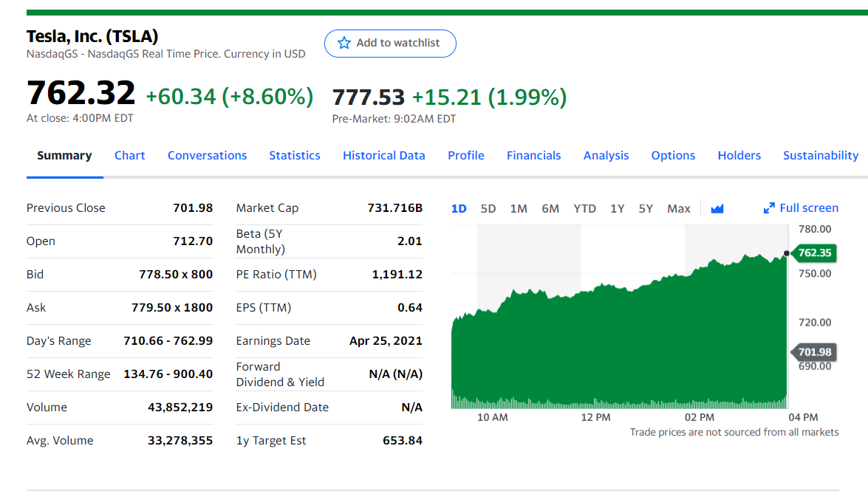
Task: Select the 5D chart range
Action: (x=488, y=209)
